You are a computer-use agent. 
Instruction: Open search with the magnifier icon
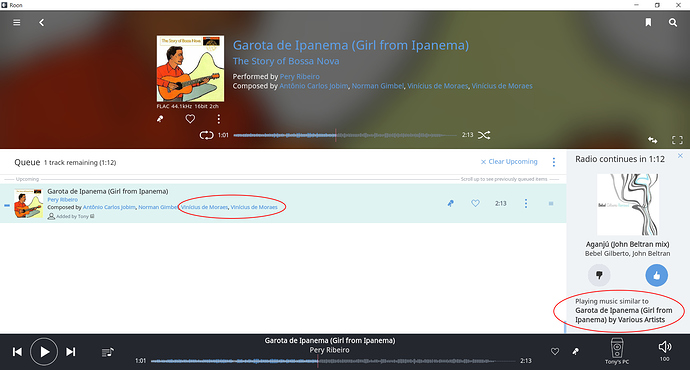coord(673,22)
